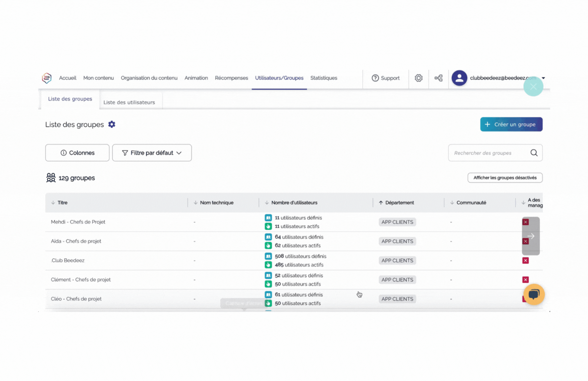Click the organization tree icon
The height and width of the screenshot is (381, 588).
click(438, 78)
